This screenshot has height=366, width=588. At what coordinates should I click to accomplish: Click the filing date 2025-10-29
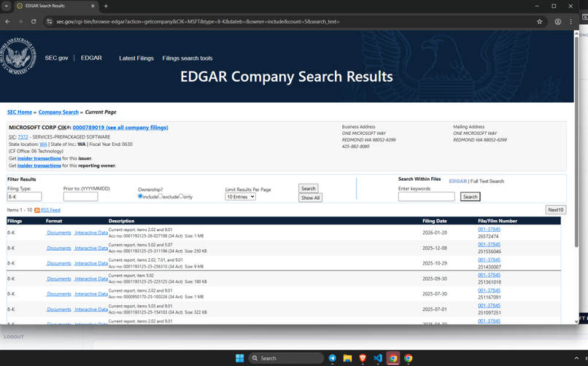(x=435, y=263)
